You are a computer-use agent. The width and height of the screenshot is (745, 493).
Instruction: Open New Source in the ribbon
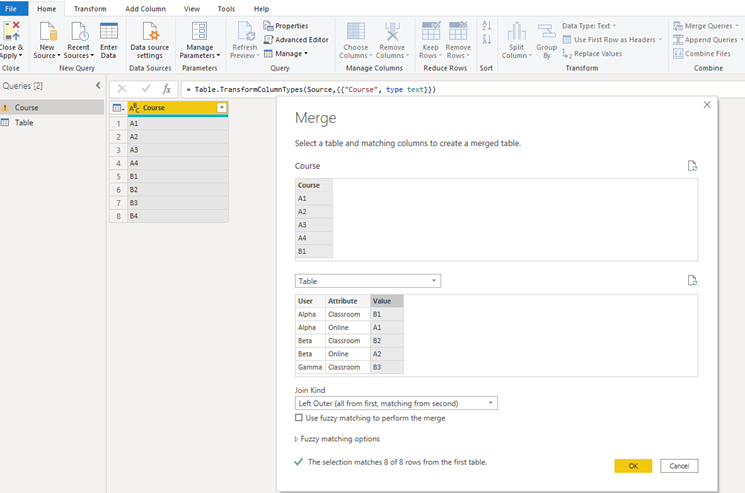[47, 41]
